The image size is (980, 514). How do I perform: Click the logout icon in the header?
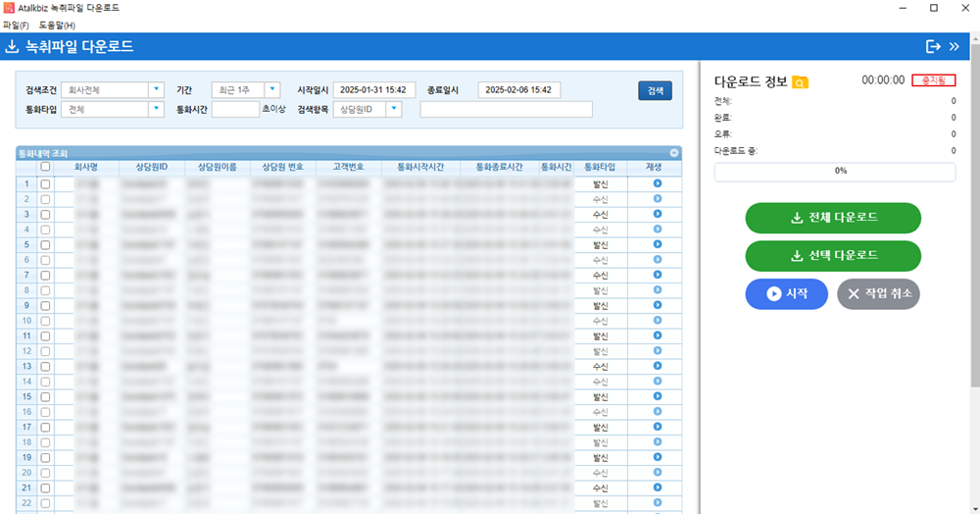click(x=933, y=46)
